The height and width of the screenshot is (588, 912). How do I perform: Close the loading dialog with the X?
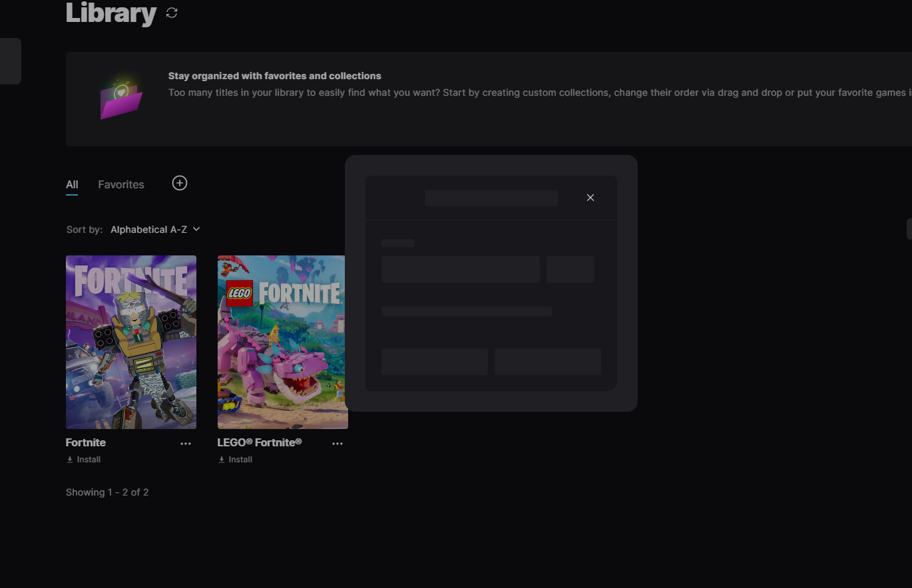click(590, 198)
